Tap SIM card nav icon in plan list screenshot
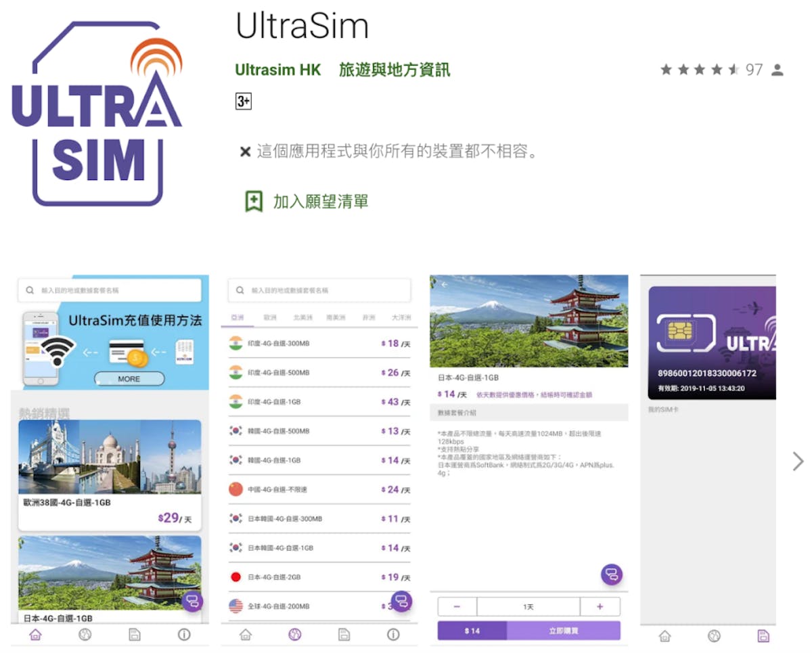812x653 pixels. pyautogui.click(x=344, y=635)
